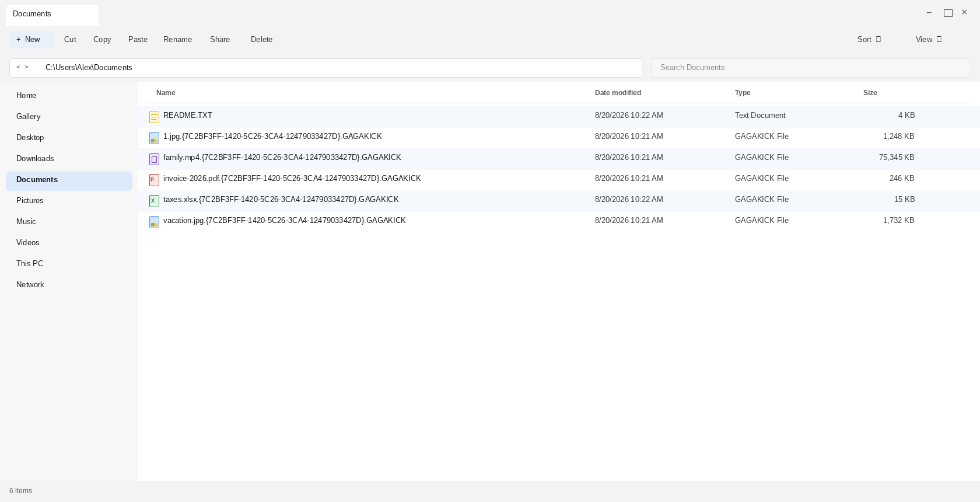Click the 6 items status bar text

(x=20, y=491)
